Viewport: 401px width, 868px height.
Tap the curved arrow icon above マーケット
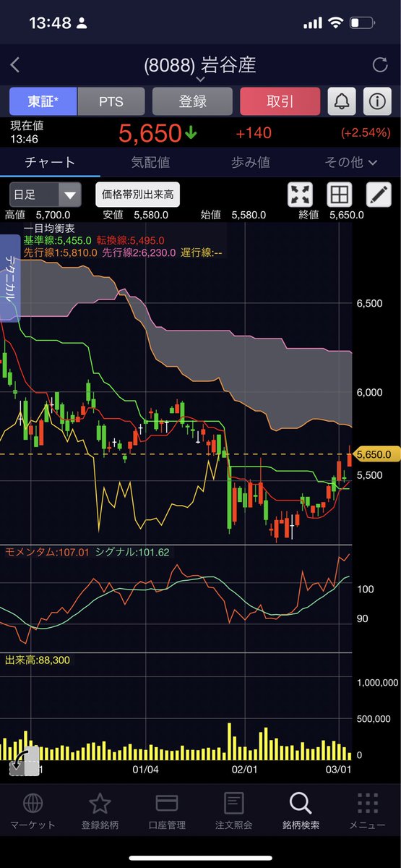point(25,762)
